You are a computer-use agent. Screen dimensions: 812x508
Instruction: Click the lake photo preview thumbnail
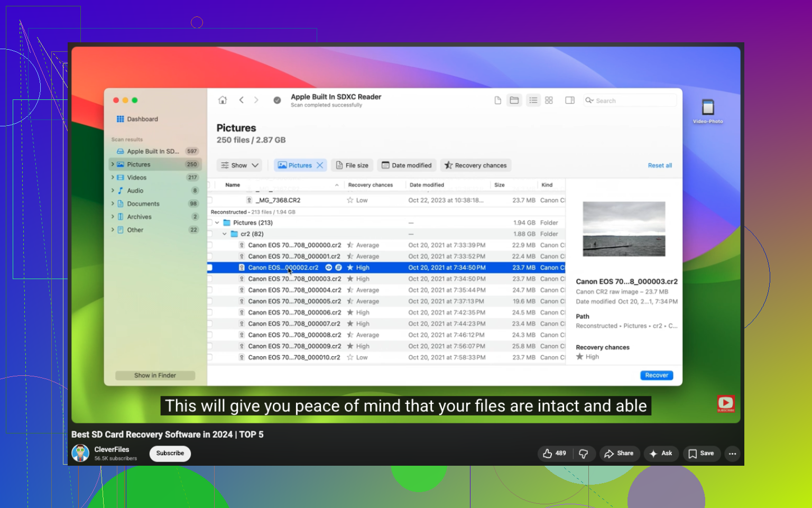point(624,229)
